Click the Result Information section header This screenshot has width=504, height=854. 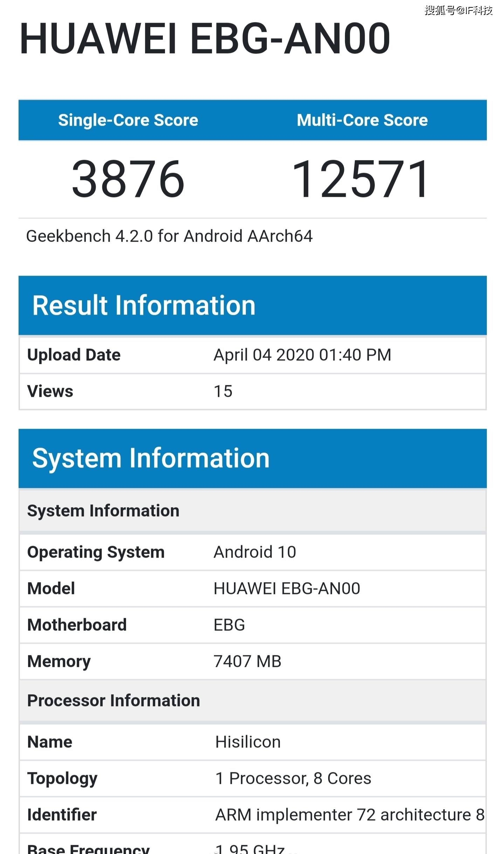144,305
